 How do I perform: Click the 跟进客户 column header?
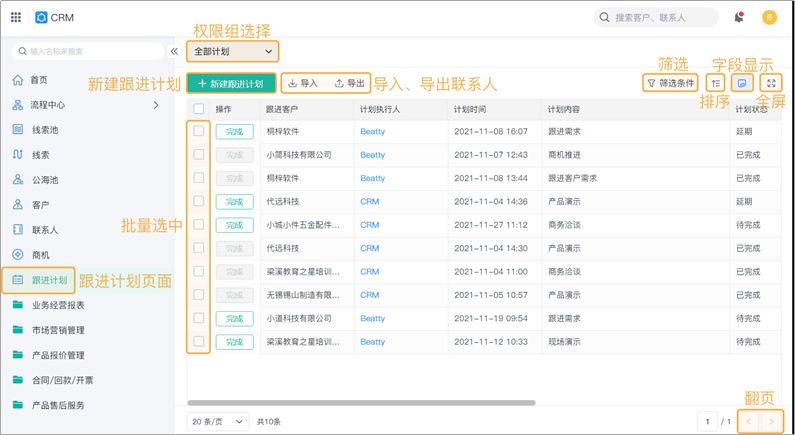pos(282,109)
